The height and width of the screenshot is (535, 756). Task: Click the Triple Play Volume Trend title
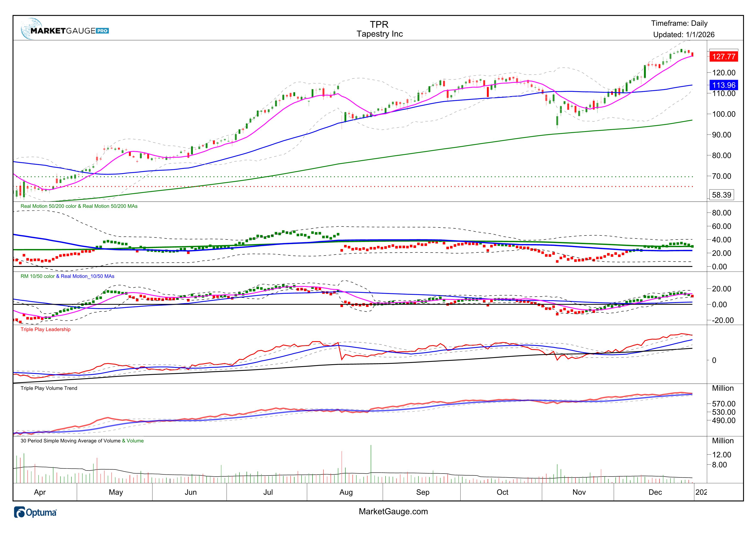coord(49,388)
